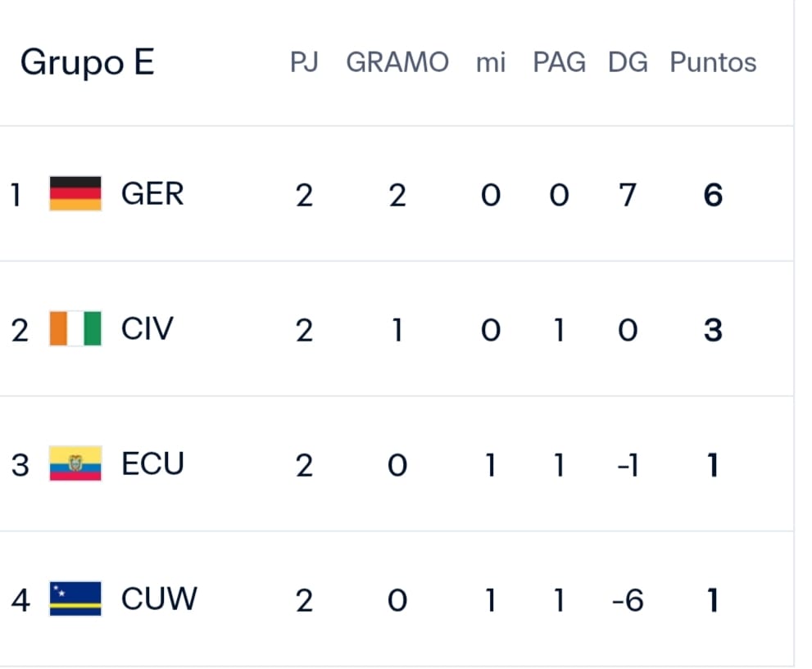Click the GRAMO column header
812x669 pixels.
click(x=397, y=62)
